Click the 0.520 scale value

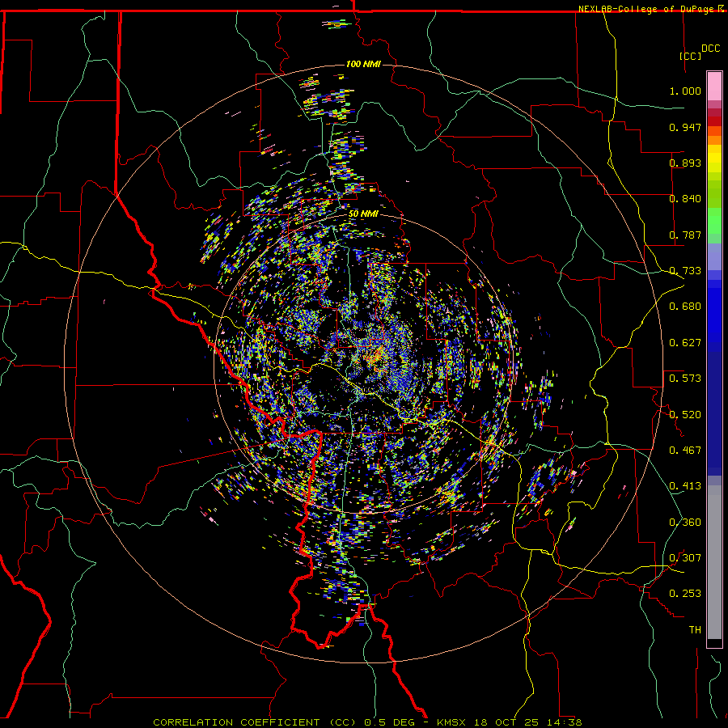coord(685,415)
